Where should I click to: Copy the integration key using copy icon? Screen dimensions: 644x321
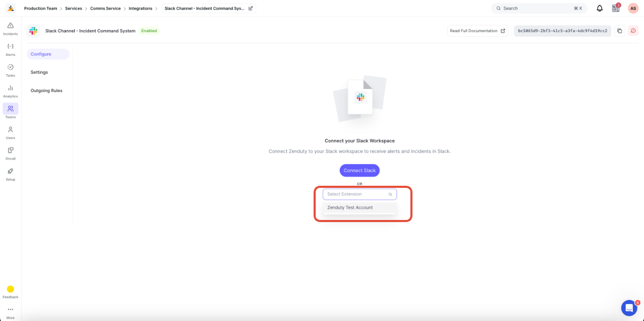coord(619,31)
